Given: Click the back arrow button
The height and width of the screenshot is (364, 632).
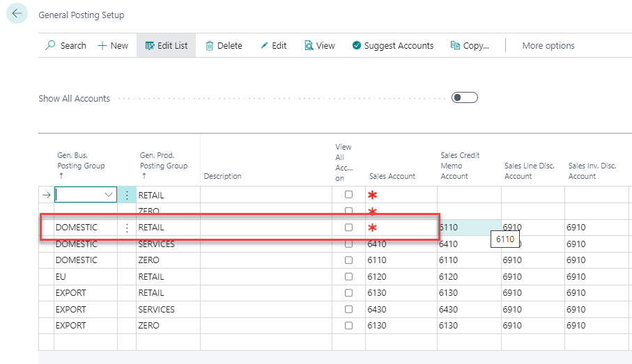Looking at the screenshot, I should 17,14.
